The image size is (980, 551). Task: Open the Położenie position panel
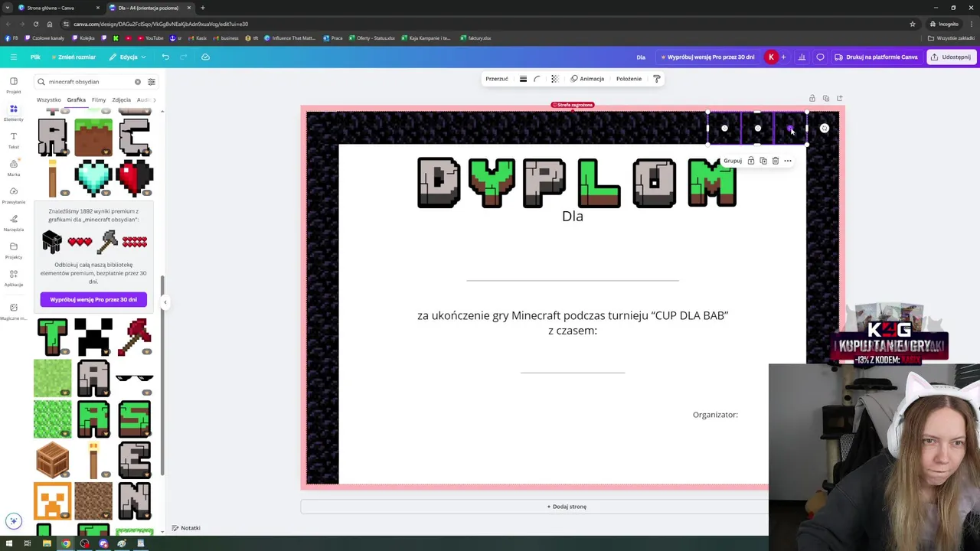629,79
